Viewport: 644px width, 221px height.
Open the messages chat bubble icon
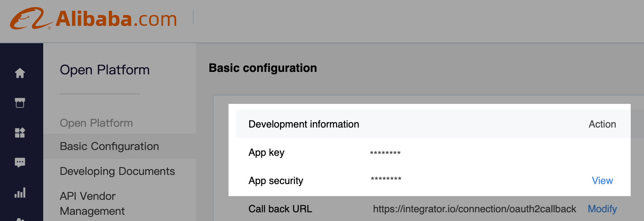pyautogui.click(x=20, y=162)
